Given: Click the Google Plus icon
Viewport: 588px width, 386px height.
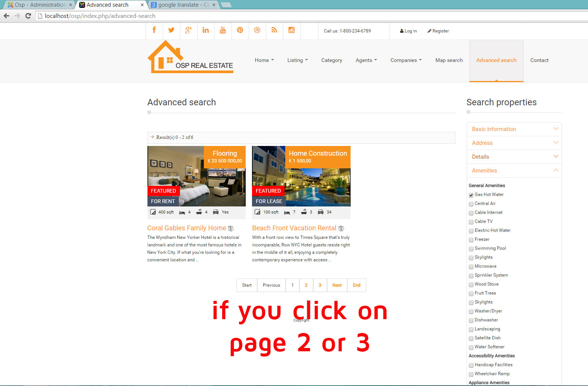Looking at the screenshot, I should (189, 30).
